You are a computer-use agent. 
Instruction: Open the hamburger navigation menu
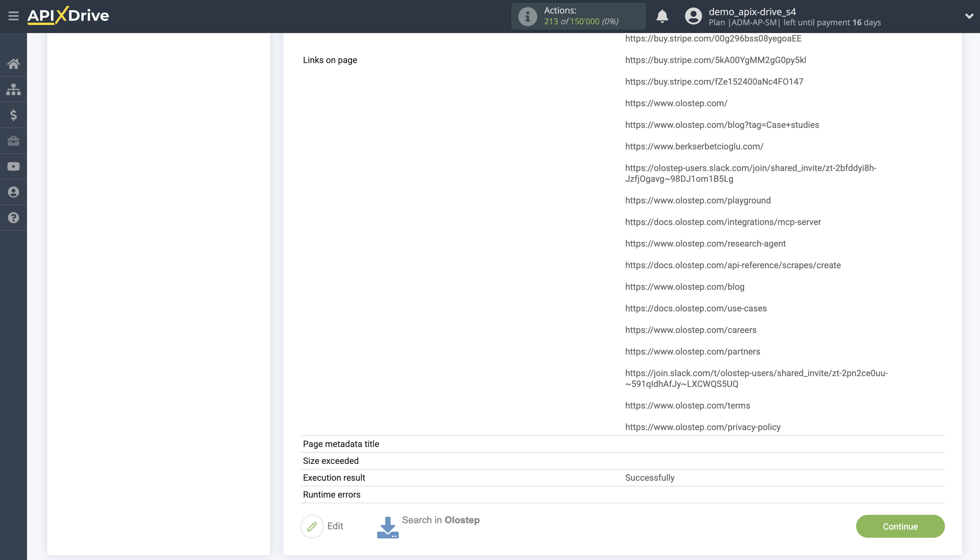(x=13, y=16)
